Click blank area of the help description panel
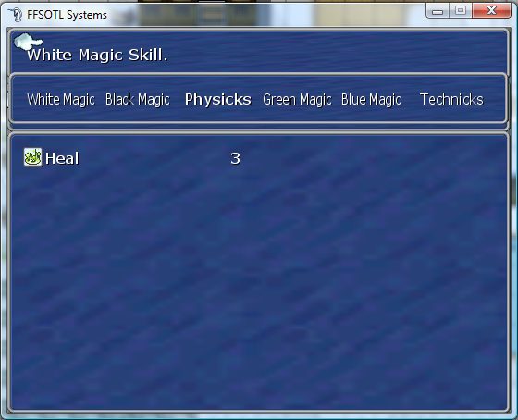Image resolution: width=518 pixels, height=420 pixels. click(330, 51)
